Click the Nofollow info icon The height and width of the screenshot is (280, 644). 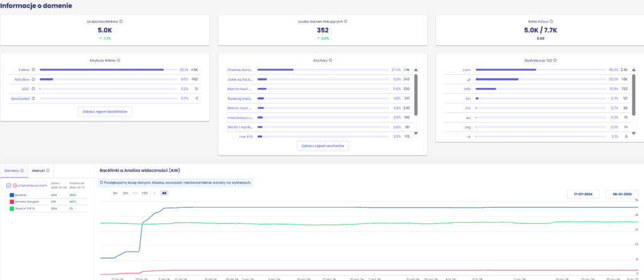(34, 79)
